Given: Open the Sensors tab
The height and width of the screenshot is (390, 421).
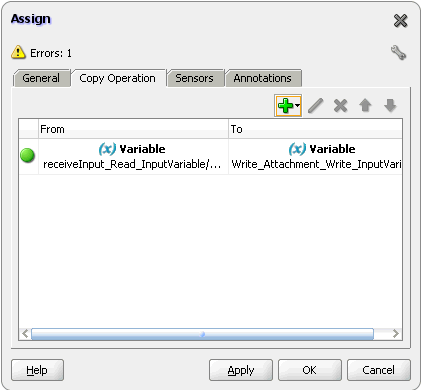Looking at the screenshot, I should tap(195, 78).
